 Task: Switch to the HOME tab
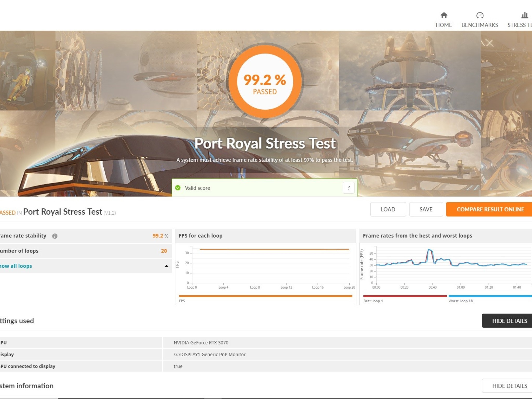[x=444, y=25]
